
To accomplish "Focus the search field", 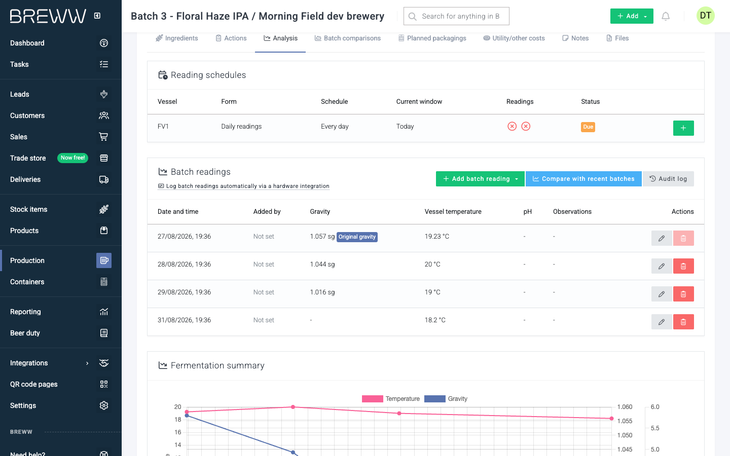I will tap(456, 16).
